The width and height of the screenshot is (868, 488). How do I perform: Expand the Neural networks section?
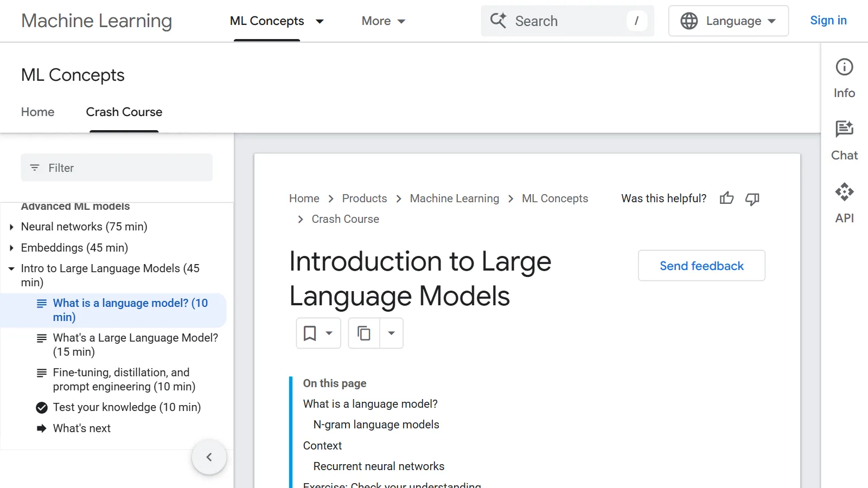click(x=11, y=227)
